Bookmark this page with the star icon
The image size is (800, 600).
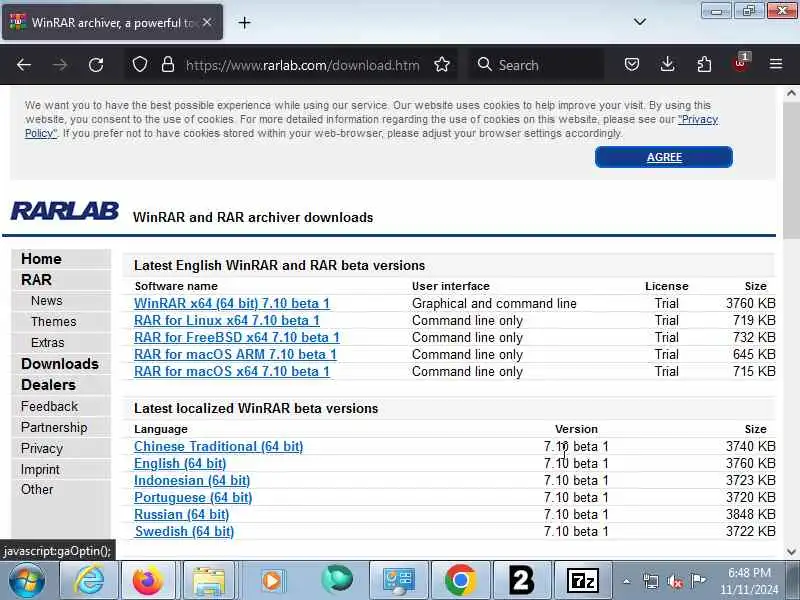coord(442,65)
